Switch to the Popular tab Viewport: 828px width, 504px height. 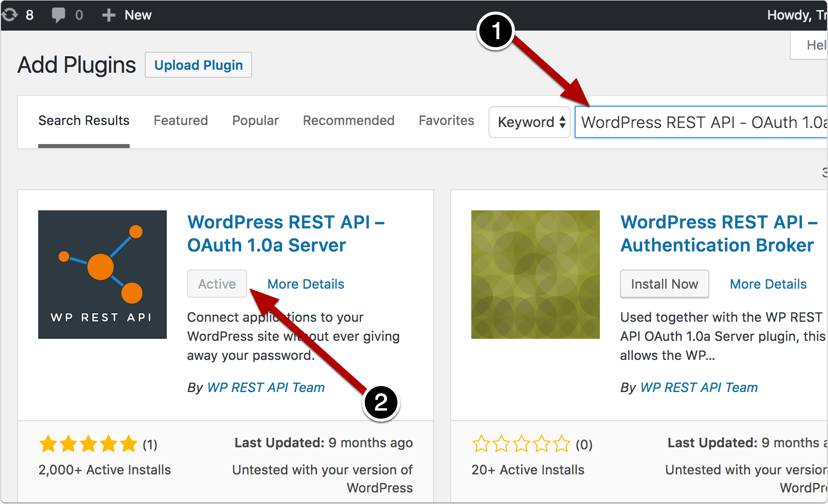point(255,120)
